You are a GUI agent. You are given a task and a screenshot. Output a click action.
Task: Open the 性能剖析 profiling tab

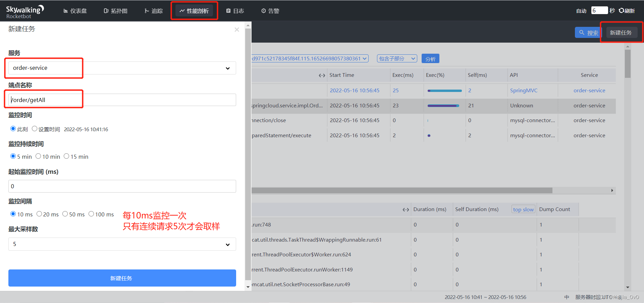(194, 11)
